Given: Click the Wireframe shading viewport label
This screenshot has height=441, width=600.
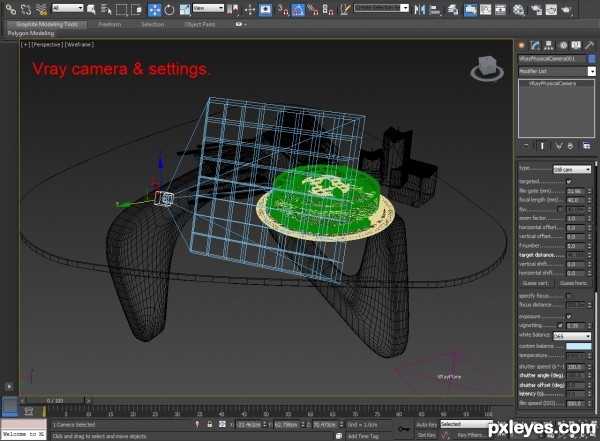Looking at the screenshot, I should pos(79,44).
